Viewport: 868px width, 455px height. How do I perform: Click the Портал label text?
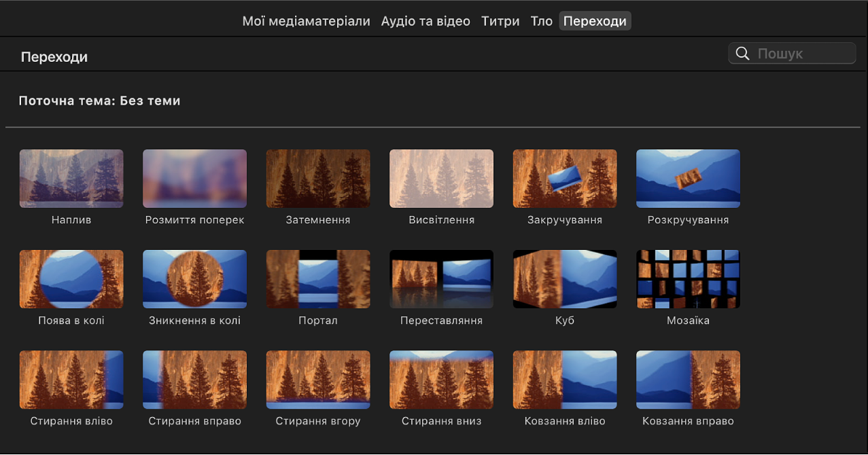[x=318, y=321]
